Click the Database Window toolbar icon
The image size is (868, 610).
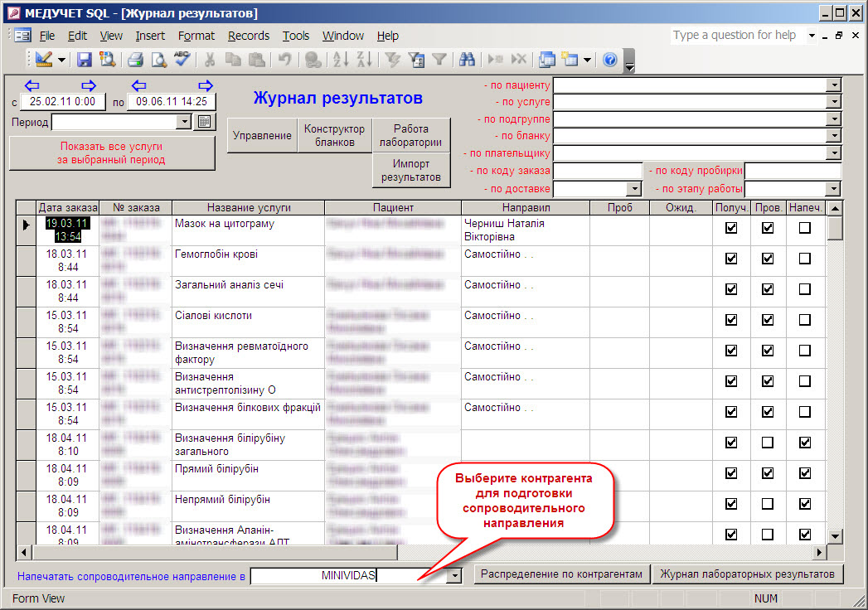[547, 59]
